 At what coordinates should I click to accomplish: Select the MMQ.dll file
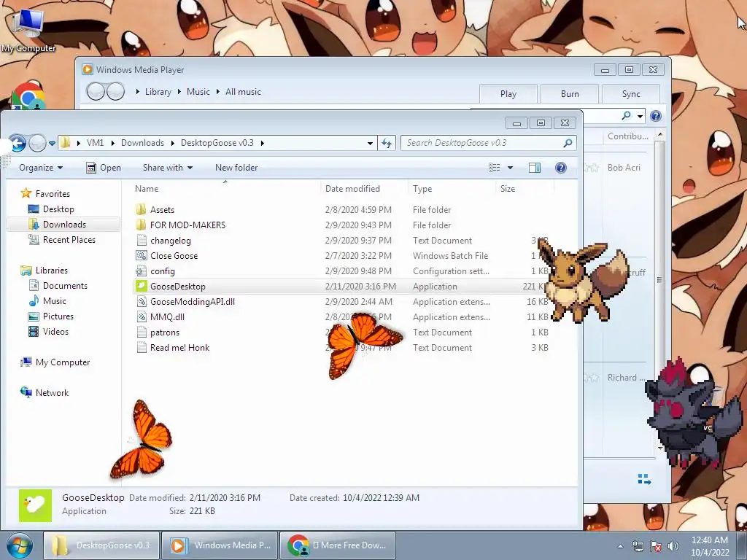pyautogui.click(x=167, y=316)
